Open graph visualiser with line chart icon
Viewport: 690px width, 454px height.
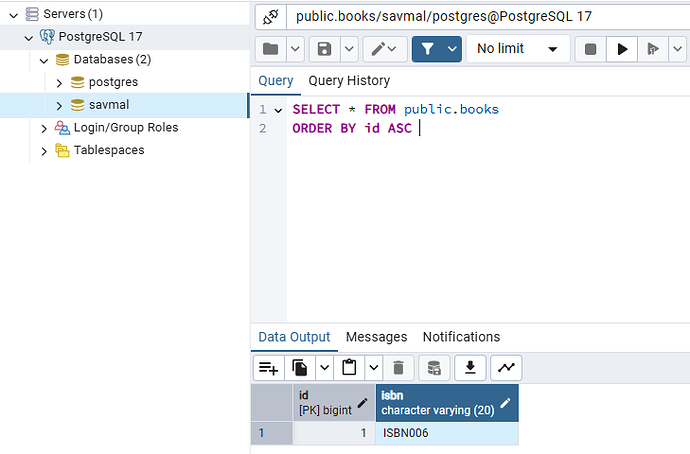[506, 368]
